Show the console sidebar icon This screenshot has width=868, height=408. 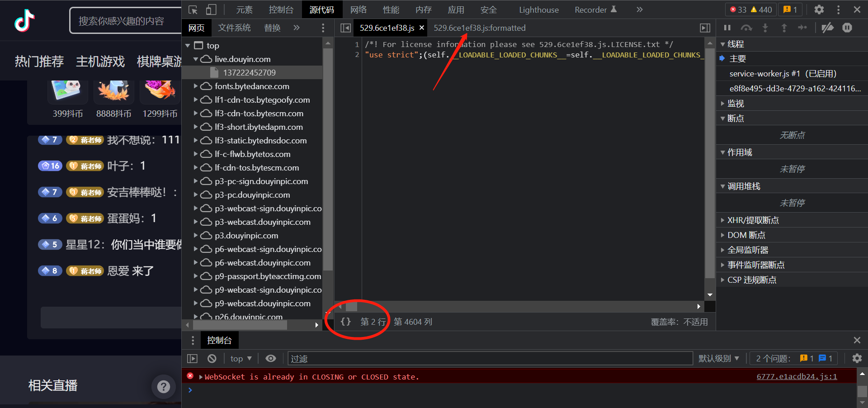pos(193,359)
